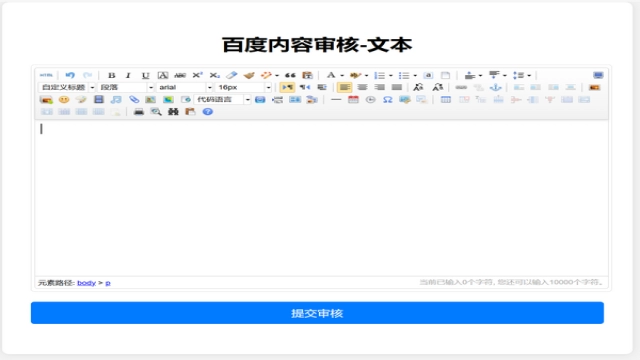The height and width of the screenshot is (360, 640).
Task: Toggle subscript formatting
Action: click(215, 75)
